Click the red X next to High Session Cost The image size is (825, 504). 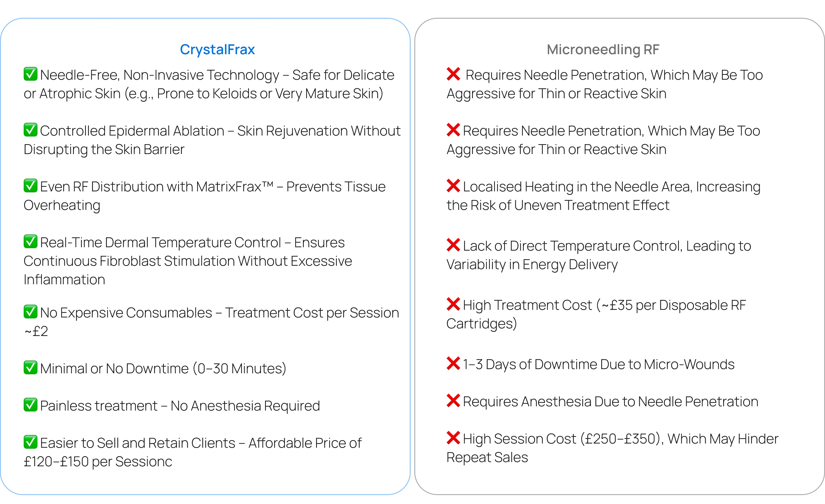click(x=453, y=438)
